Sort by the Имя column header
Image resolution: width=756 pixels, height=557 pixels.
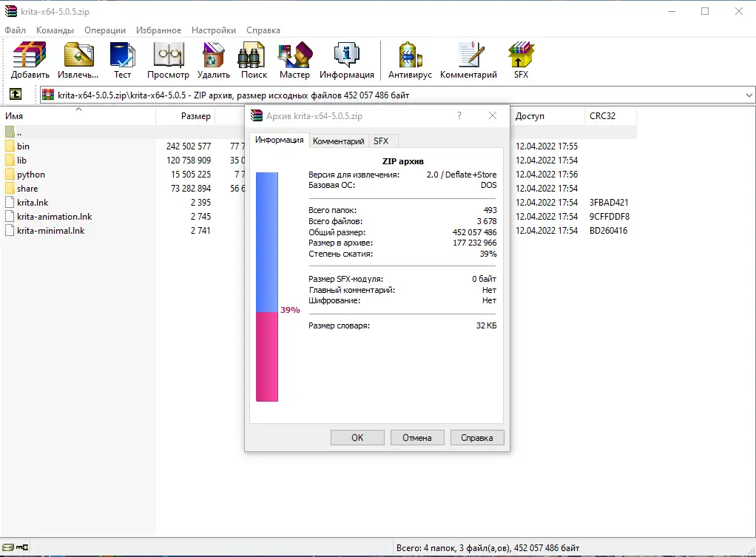[x=78, y=115]
